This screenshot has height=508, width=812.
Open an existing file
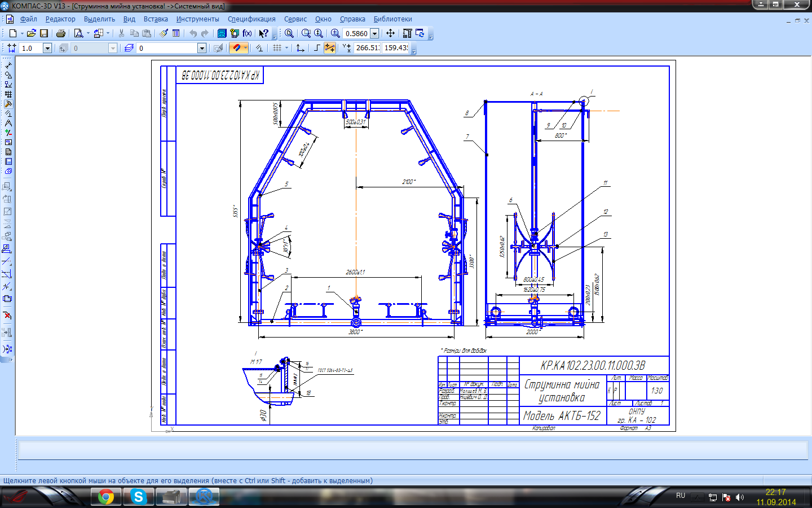pos(32,33)
